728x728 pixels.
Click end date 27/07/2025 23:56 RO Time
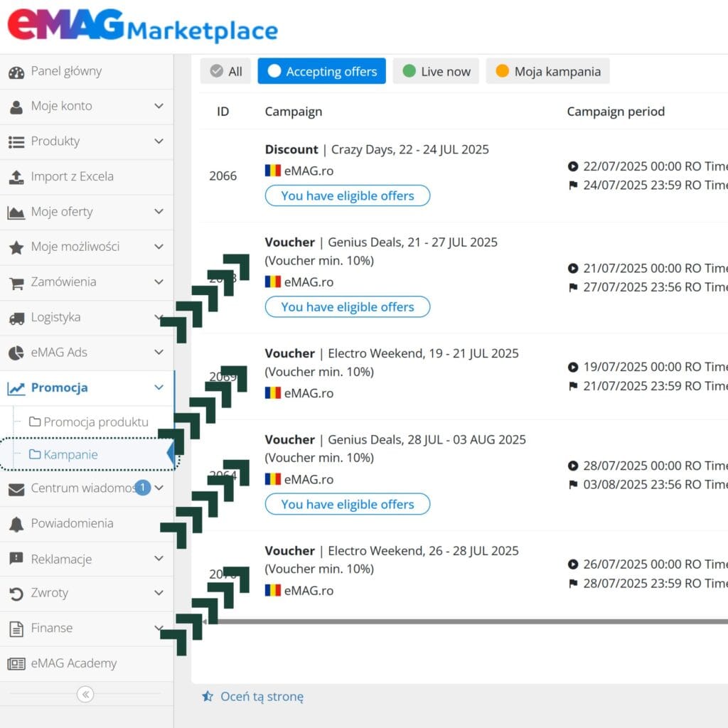(655, 287)
